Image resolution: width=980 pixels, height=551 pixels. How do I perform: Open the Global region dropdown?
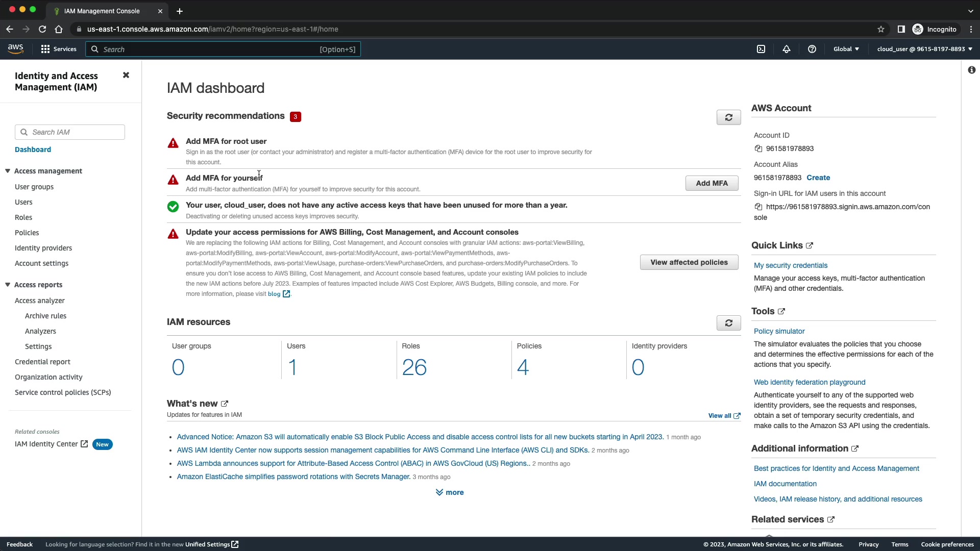[x=846, y=49]
